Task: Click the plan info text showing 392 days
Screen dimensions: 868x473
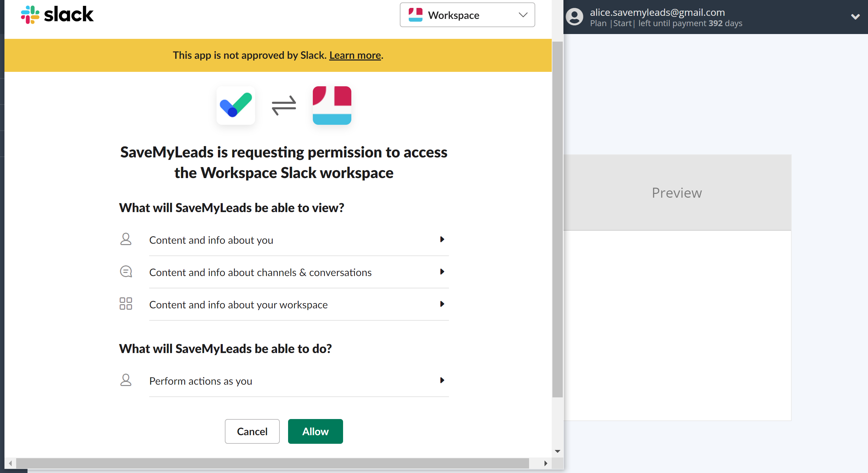Action: click(666, 23)
